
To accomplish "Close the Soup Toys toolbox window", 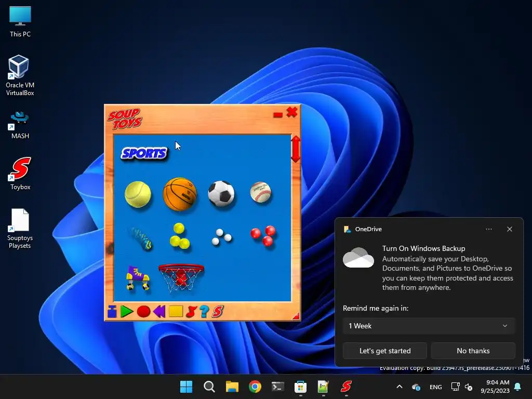I will 292,112.
